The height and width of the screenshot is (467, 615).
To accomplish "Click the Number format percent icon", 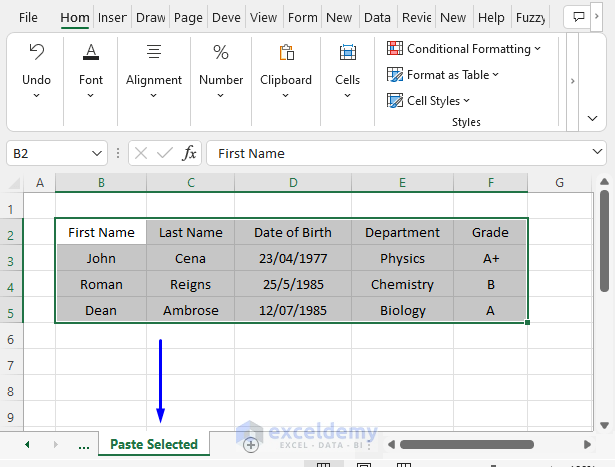I will pyautogui.click(x=221, y=53).
